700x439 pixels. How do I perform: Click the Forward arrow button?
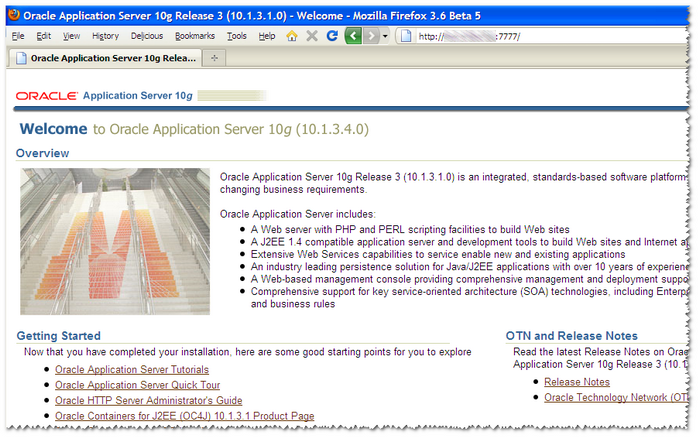(x=371, y=36)
